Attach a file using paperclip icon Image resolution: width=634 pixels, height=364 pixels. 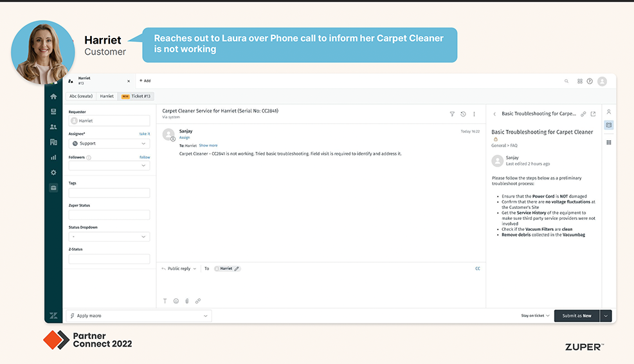(186, 300)
